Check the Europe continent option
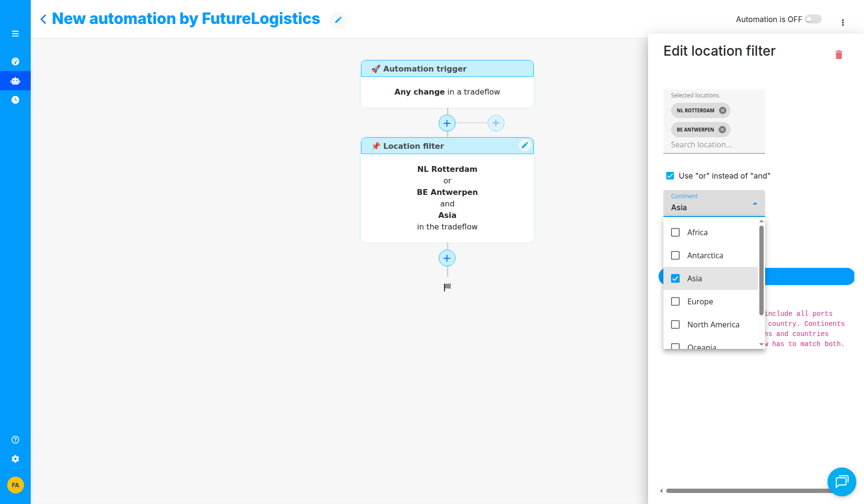Screen dimensions: 864x504 click(675, 301)
